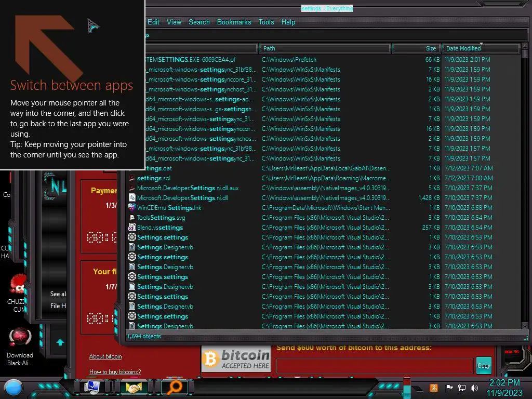This screenshot has width=532, height=399.
Task: Open the Bookmarks menu
Action: pyautogui.click(x=234, y=22)
